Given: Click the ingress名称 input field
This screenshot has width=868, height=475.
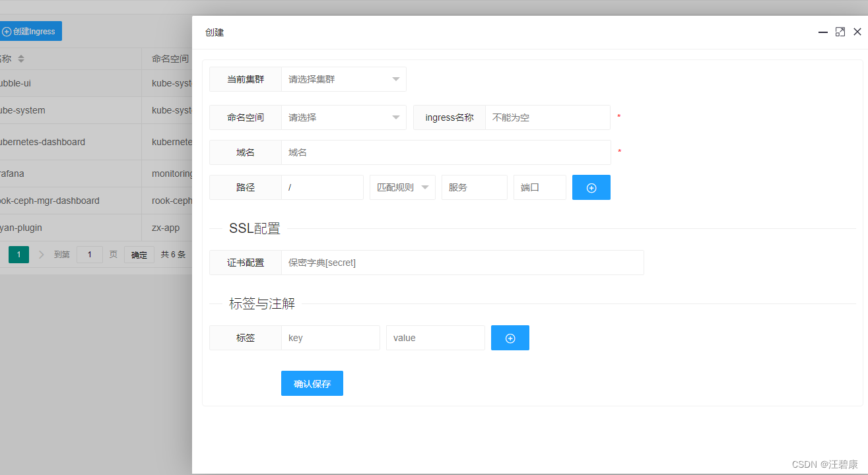Looking at the screenshot, I should pyautogui.click(x=547, y=117).
